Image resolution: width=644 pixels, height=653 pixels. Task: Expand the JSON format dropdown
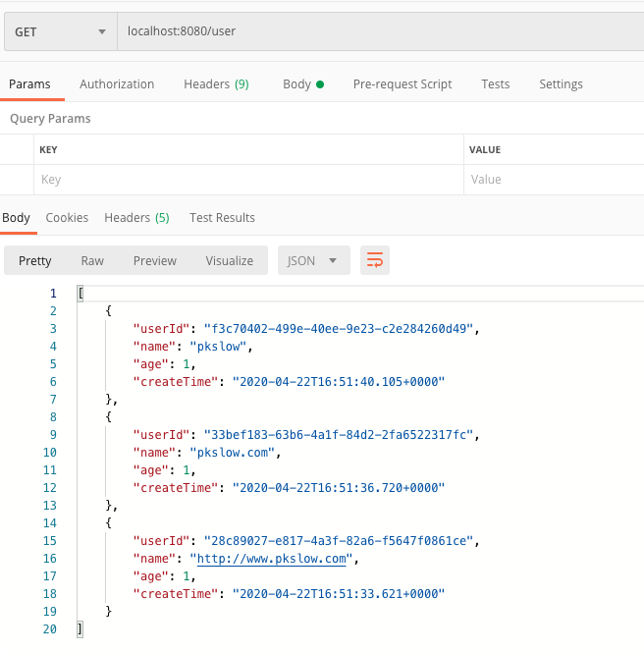point(313,260)
